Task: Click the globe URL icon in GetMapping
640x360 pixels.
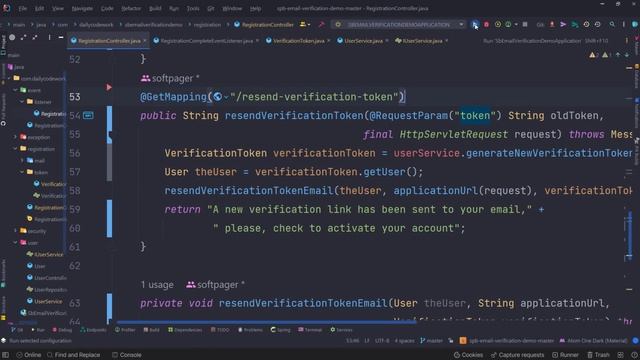Action: coord(218,97)
